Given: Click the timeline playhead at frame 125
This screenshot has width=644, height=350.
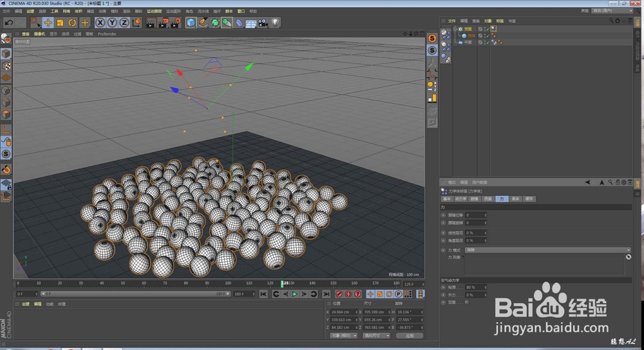Looking at the screenshot, I should (283, 284).
